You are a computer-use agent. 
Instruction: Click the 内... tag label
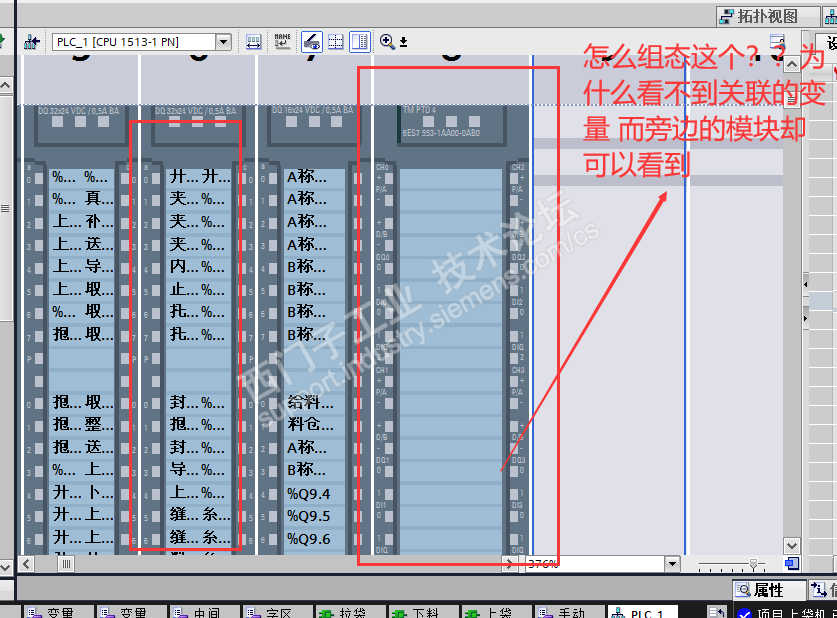click(x=184, y=266)
